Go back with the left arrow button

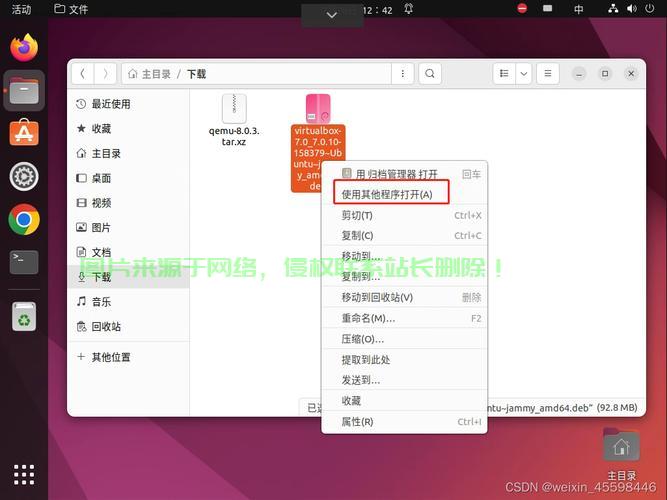pos(83,74)
